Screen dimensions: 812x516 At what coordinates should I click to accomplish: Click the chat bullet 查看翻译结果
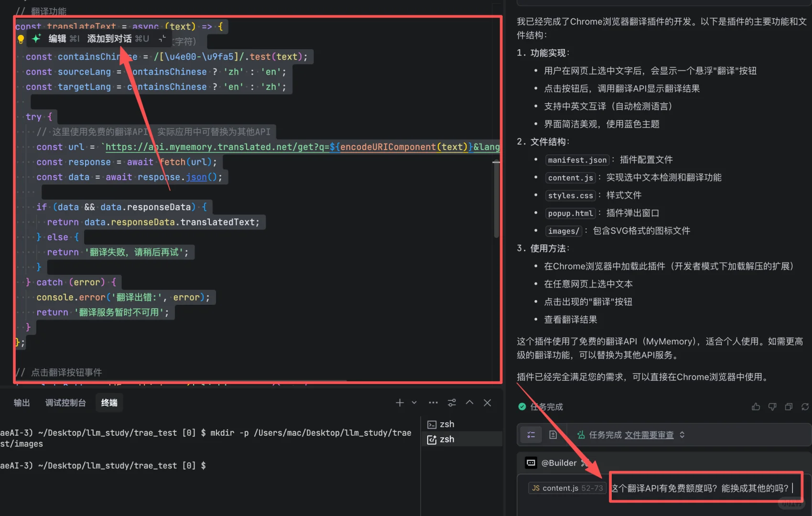[x=570, y=320]
